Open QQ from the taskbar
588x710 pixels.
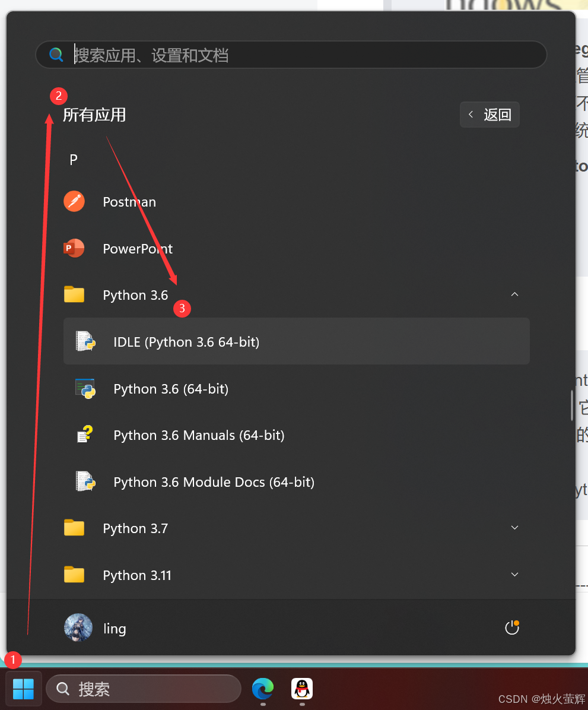[x=301, y=689]
